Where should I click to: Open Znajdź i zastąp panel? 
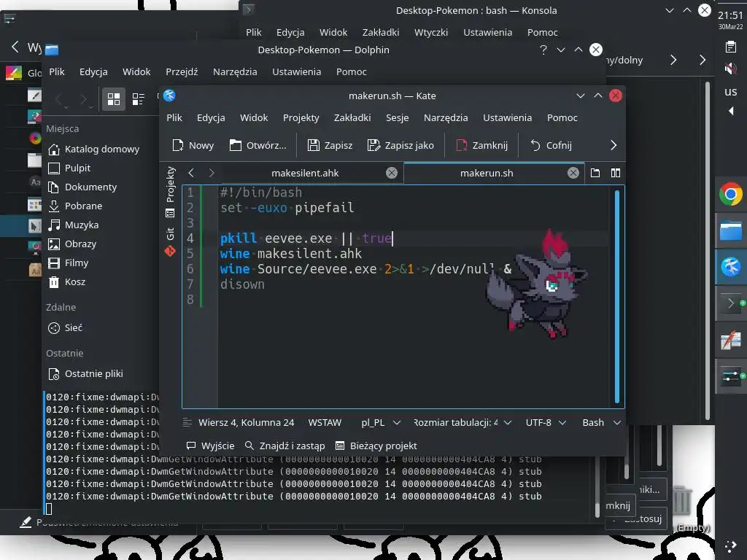coord(285,446)
